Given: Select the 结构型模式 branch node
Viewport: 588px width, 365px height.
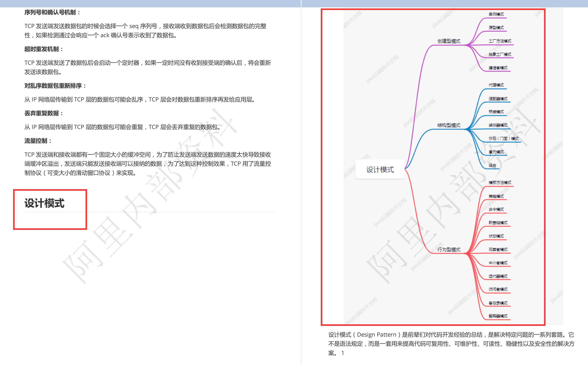Looking at the screenshot, I should click(x=449, y=125).
